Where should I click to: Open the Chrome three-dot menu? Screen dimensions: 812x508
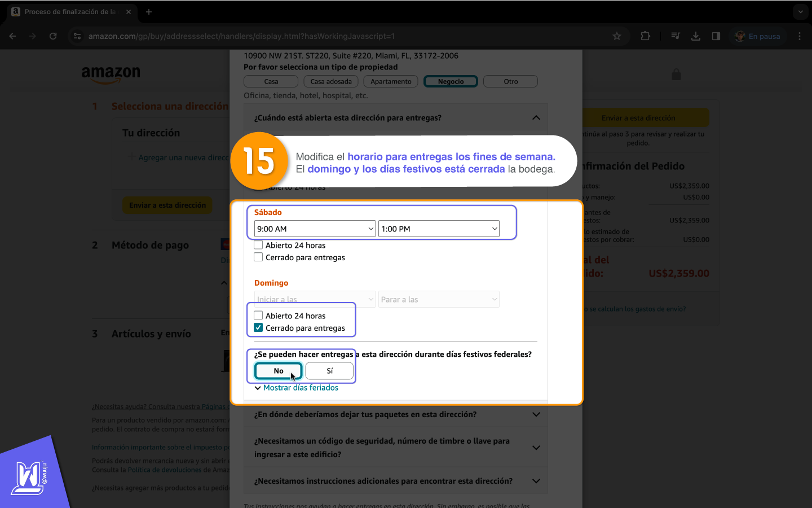point(800,36)
